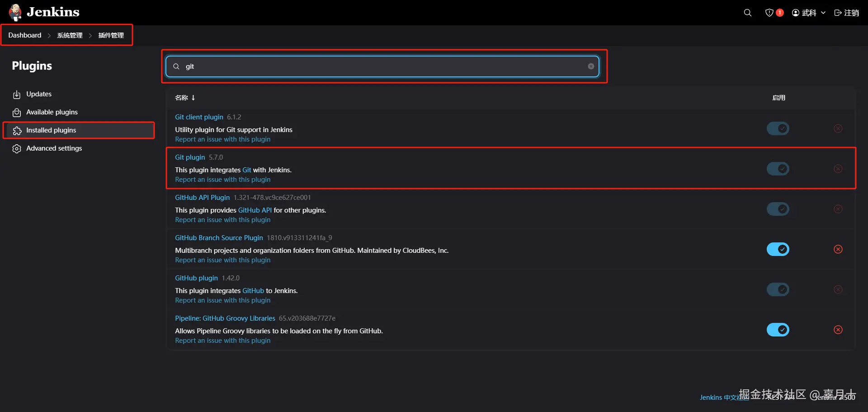
Task: Sort plugins by 名称 column
Action: tap(185, 98)
